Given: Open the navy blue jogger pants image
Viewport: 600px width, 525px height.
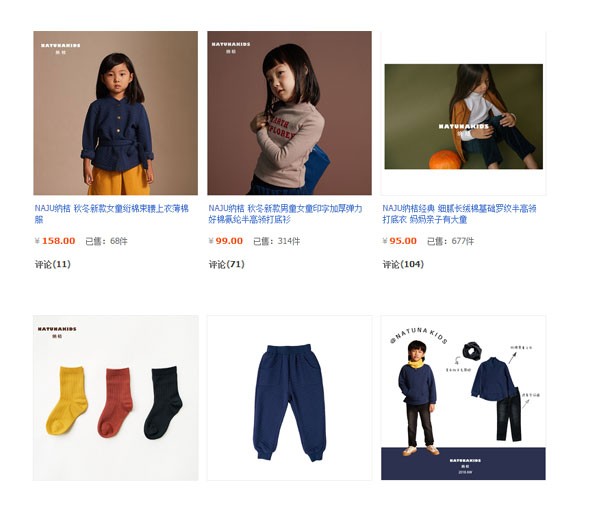Looking at the screenshot, I should tap(289, 398).
